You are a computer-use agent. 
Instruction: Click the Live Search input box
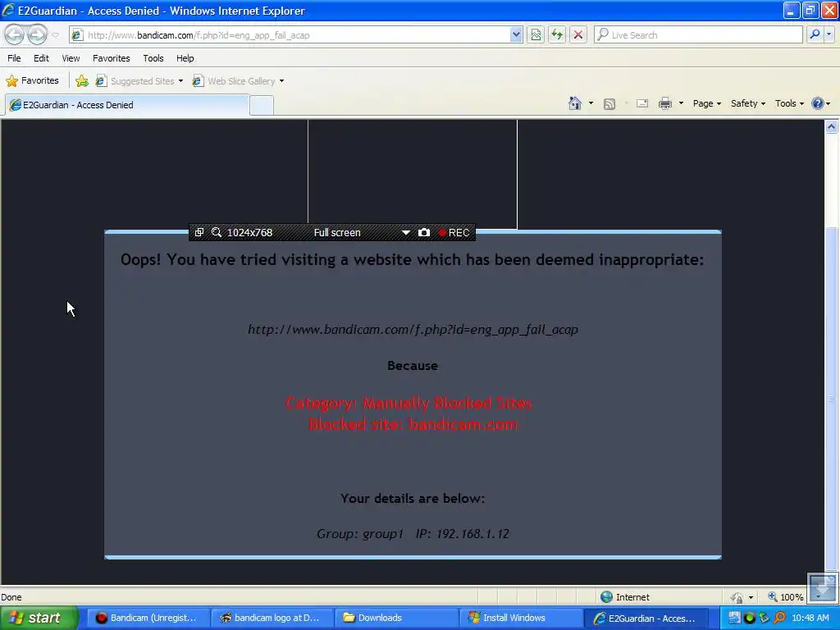pyautogui.click(x=699, y=34)
